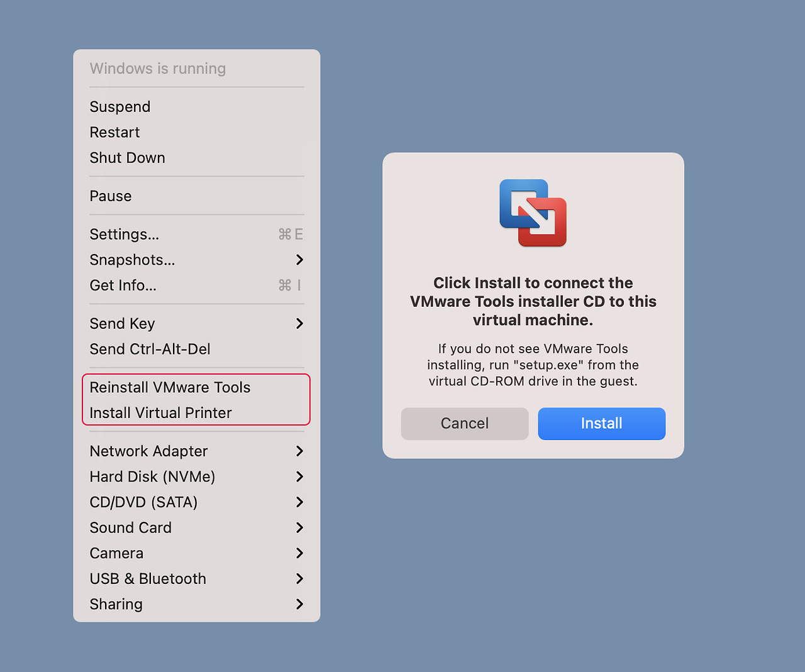Cancel the VMware Tools installation
Image resolution: width=805 pixels, height=672 pixels.
[464, 423]
